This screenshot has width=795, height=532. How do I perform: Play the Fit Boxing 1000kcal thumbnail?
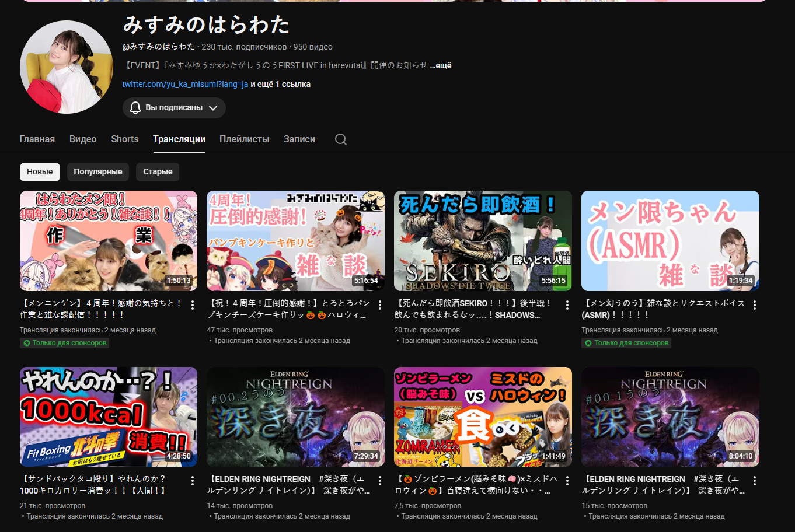coord(109,416)
